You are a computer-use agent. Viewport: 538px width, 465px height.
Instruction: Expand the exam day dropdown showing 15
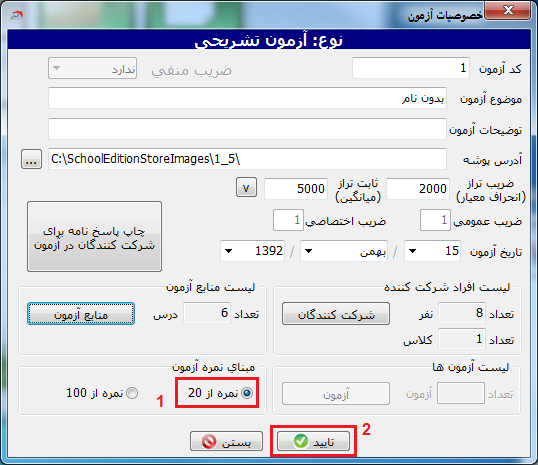(413, 251)
